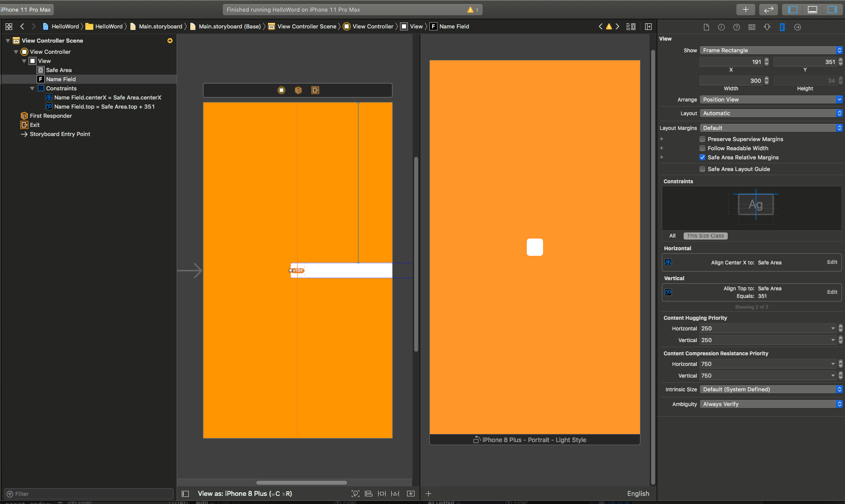Click the Width value field
The image size is (845, 504).
[731, 81]
